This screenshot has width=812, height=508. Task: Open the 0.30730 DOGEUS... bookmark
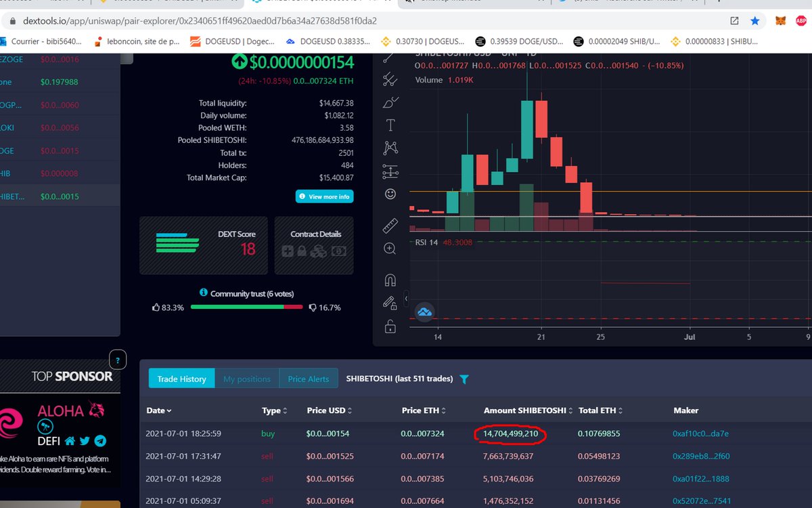(x=423, y=41)
